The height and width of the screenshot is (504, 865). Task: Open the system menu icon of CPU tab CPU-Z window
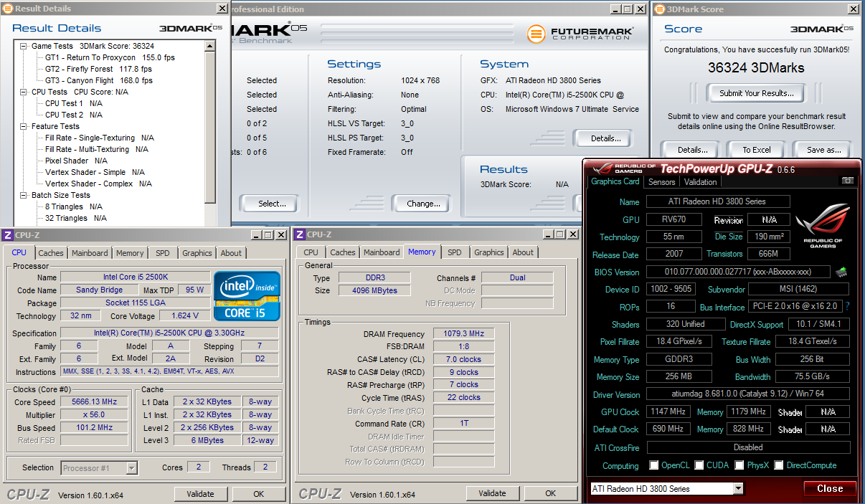[7, 234]
